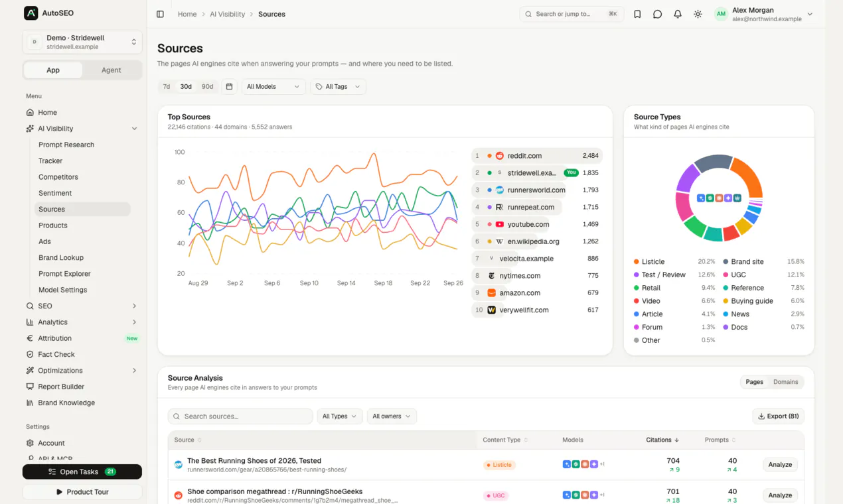Viewport: 843px width, 504px height.
Task: Click the Open Tasks button
Action: (82, 472)
